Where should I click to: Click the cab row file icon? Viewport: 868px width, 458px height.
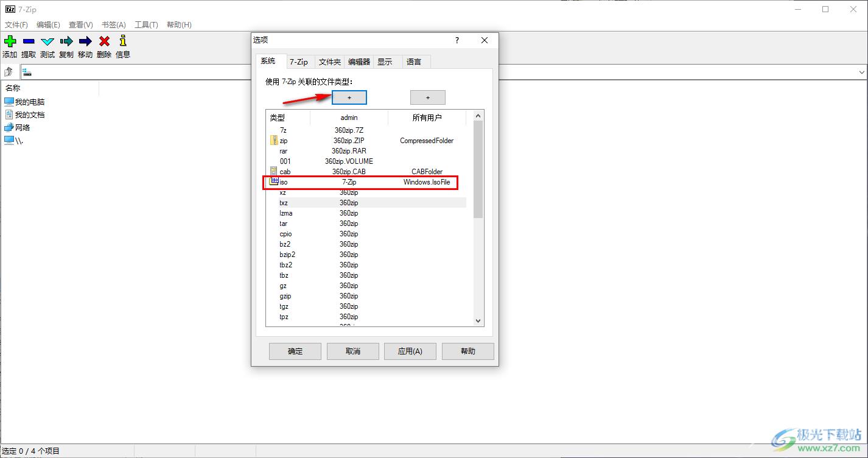[274, 171]
